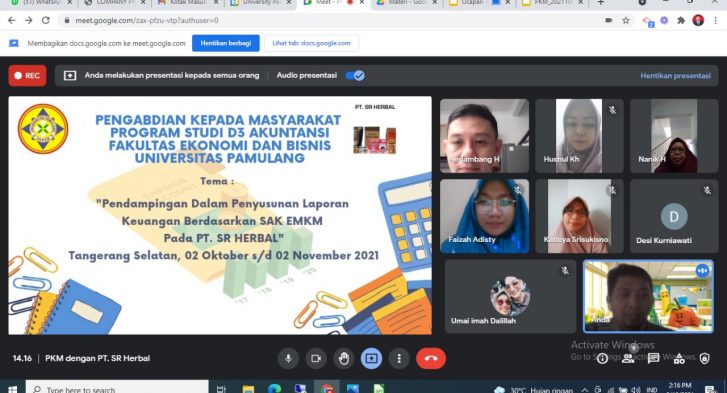727x393 pixels.
Task: Hang up with the red call button
Action: point(431,358)
